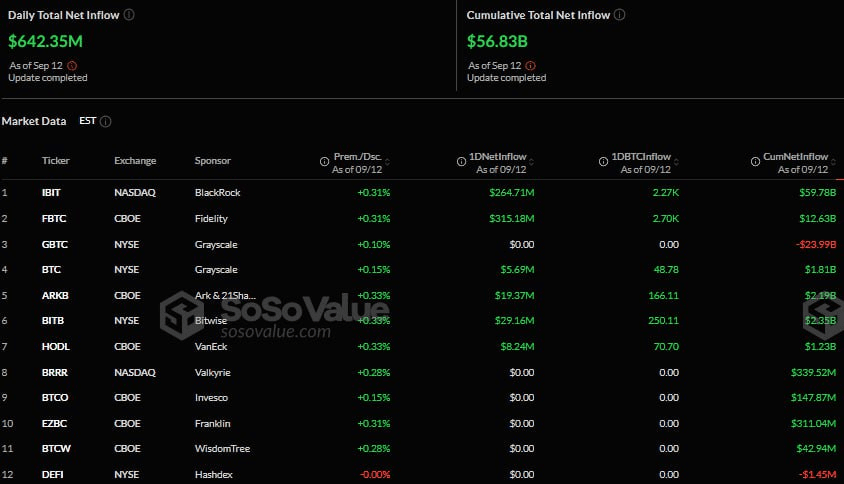Select the EZBC ticker

pyautogui.click(x=54, y=424)
